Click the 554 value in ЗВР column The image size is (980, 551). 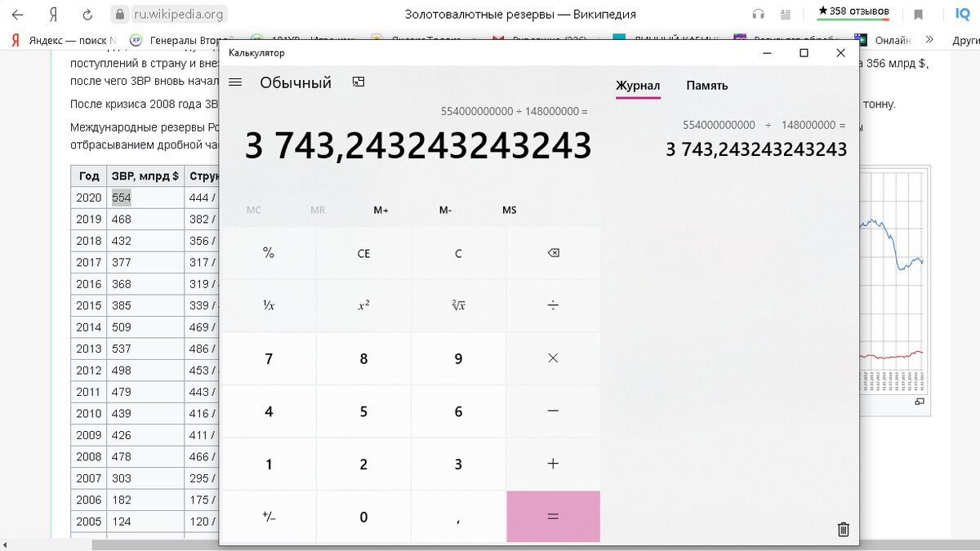122,198
